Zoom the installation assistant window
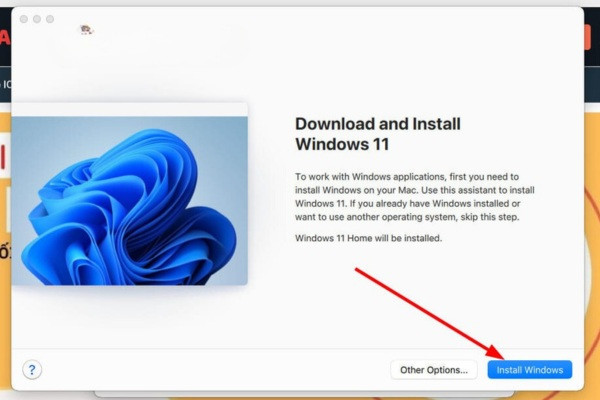 click(x=50, y=19)
